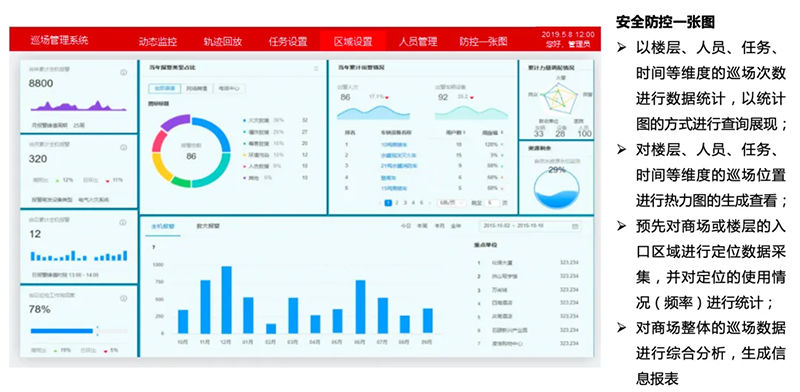The height and width of the screenshot is (392, 800).
Task: Select the highlighted 区域设置 nav item
Action: tap(353, 42)
